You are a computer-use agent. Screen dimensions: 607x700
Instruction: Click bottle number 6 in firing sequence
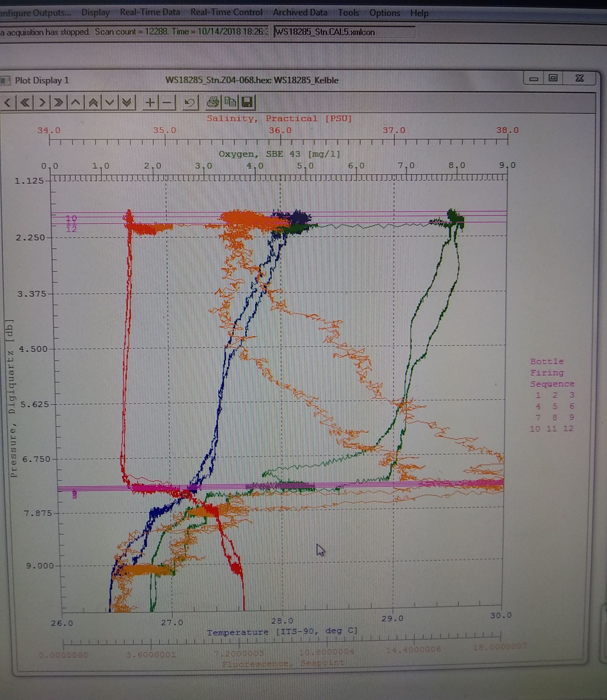572,406
